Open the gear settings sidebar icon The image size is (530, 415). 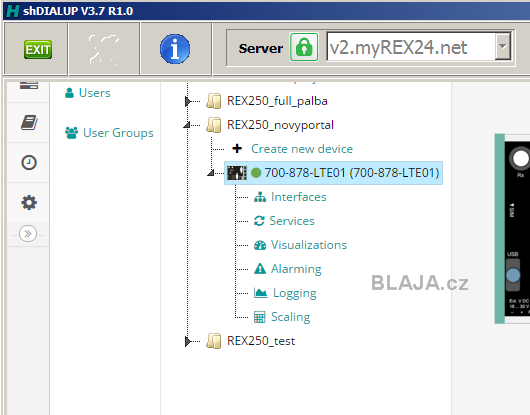[29, 202]
